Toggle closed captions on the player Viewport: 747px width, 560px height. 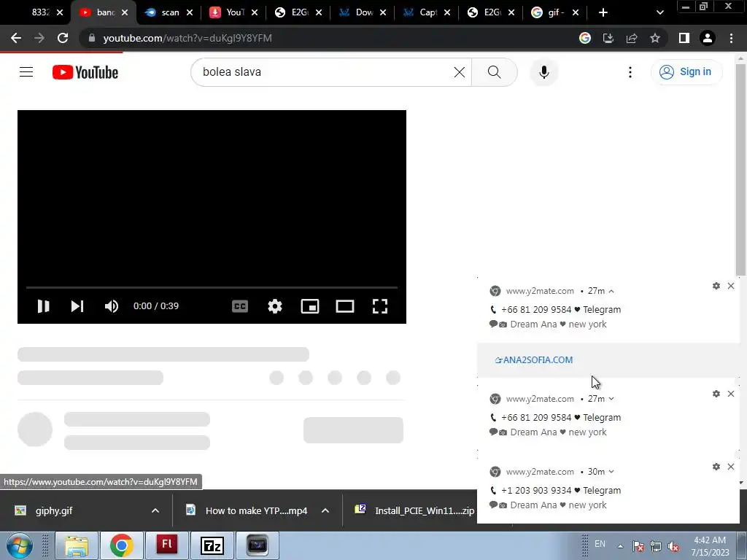pos(240,306)
